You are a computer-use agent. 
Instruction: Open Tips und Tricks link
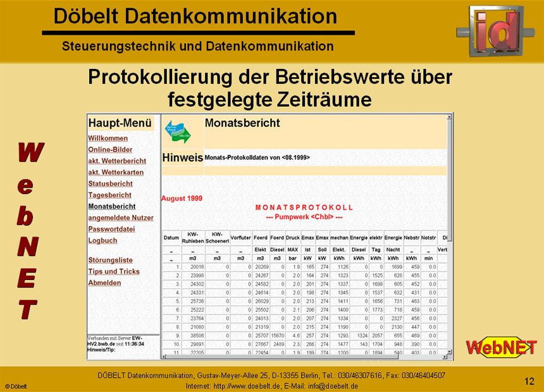[x=114, y=271]
